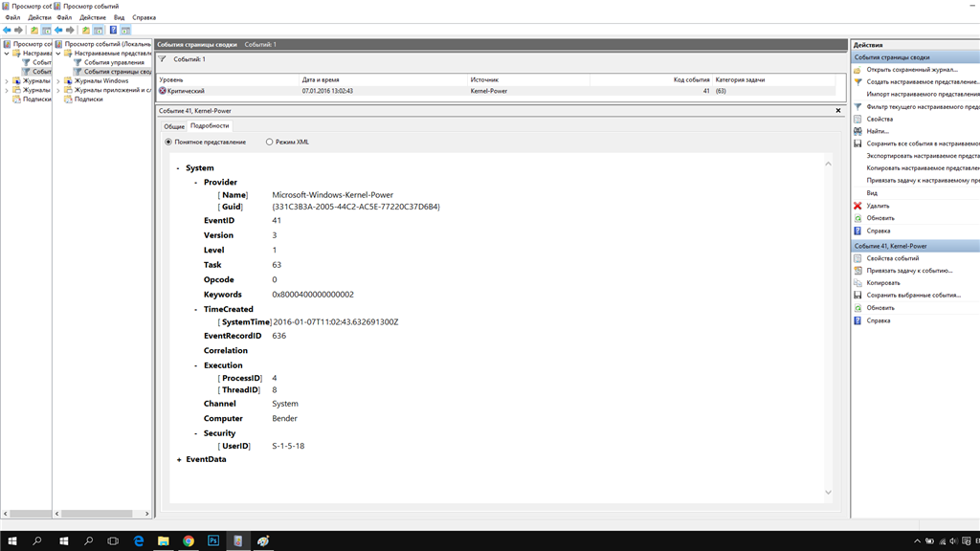Select the 'Журналы приложений и сл' tree item
Screen dimensions: 980x551
(x=113, y=90)
